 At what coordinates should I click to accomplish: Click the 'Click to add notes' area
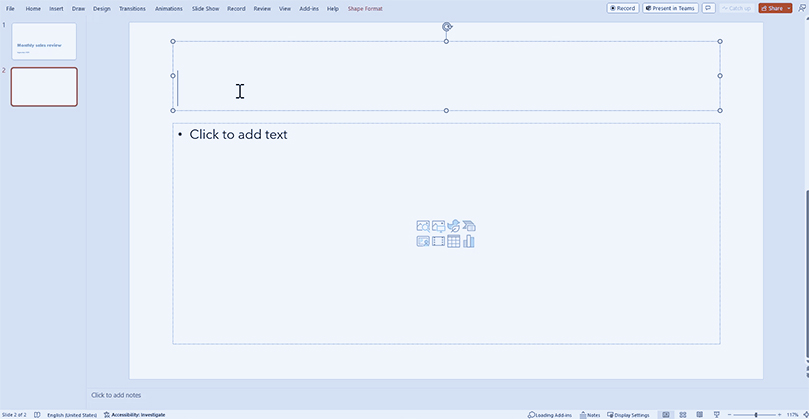[116, 395]
